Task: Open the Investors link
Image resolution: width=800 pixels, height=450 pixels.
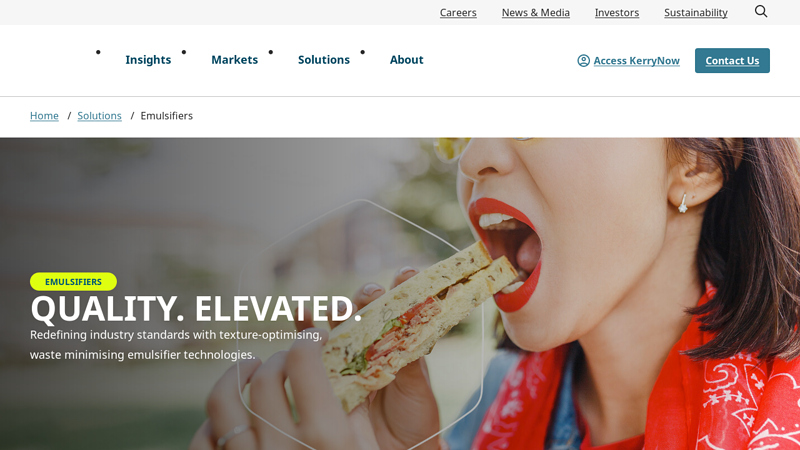Action: [617, 12]
